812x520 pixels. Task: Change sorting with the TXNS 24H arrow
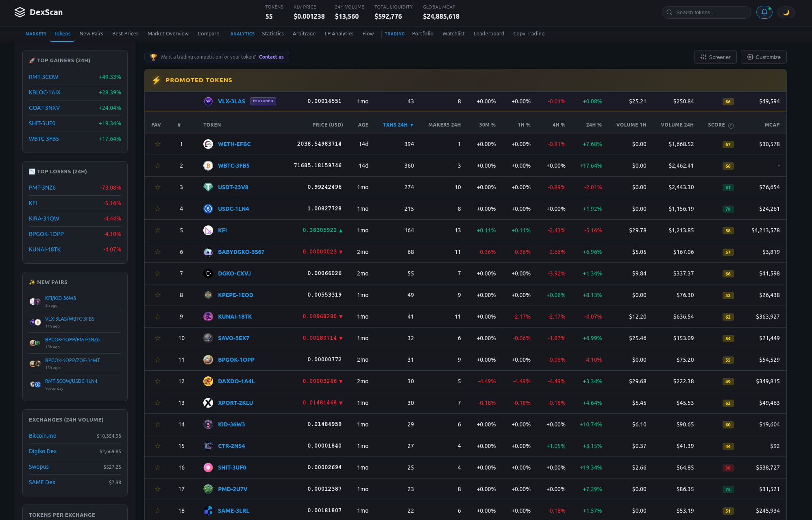[412, 125]
